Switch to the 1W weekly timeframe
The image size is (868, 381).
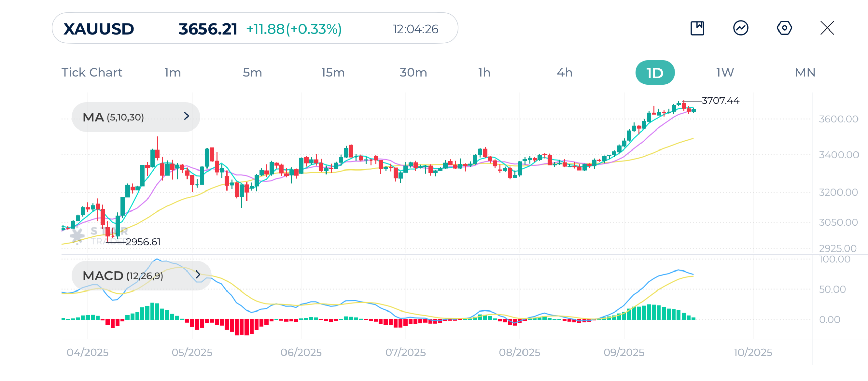pos(725,73)
